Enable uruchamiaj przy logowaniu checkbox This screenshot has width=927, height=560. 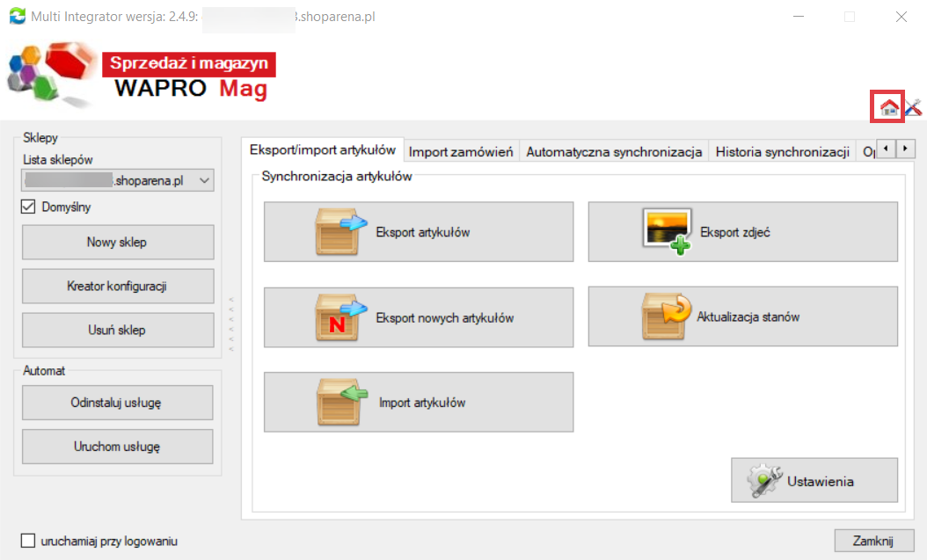coord(28,541)
